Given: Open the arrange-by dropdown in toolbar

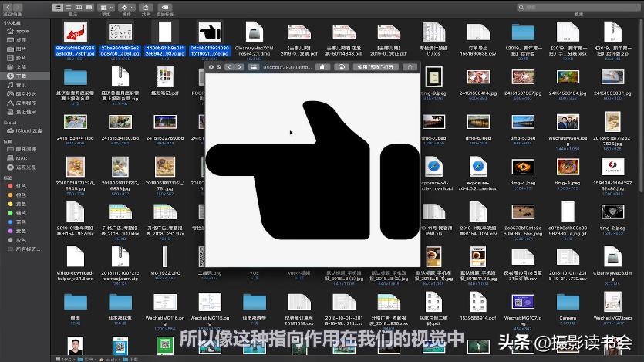Looking at the screenshot, I should click(x=106, y=7).
